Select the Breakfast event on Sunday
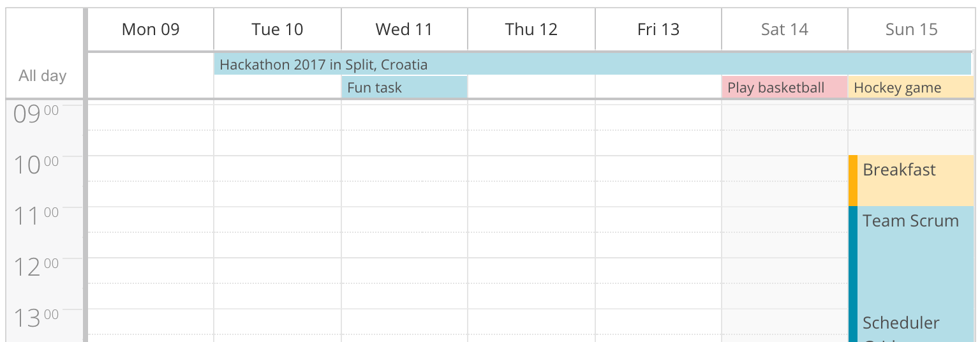The width and height of the screenshot is (980, 342). point(899,170)
